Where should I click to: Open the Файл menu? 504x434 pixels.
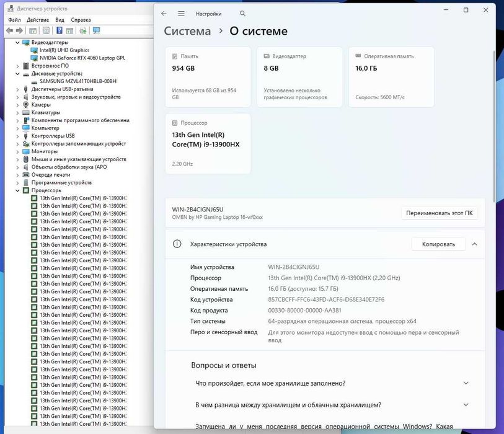pos(14,20)
